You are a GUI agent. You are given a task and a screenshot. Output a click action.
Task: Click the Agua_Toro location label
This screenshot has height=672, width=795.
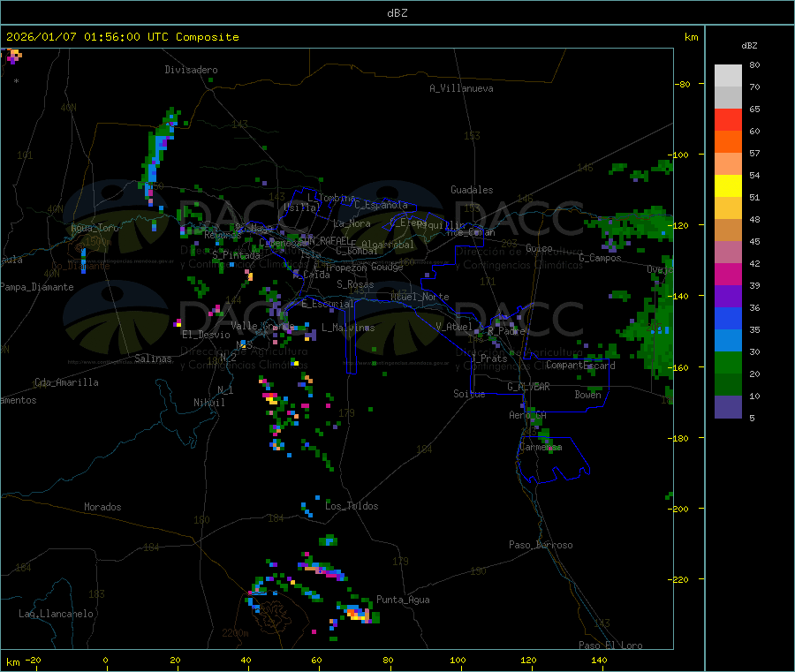[x=95, y=228]
